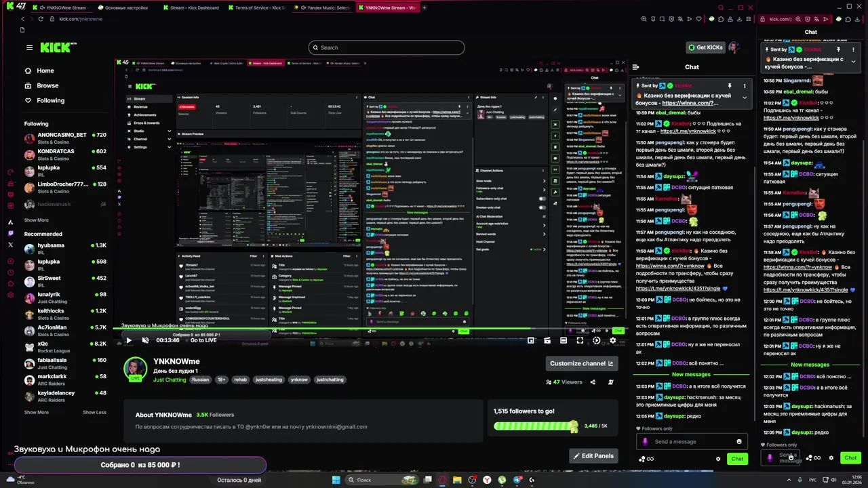Reload the kick.com page in browser
Image resolution: width=868 pixels, height=488 pixels.
point(41,19)
